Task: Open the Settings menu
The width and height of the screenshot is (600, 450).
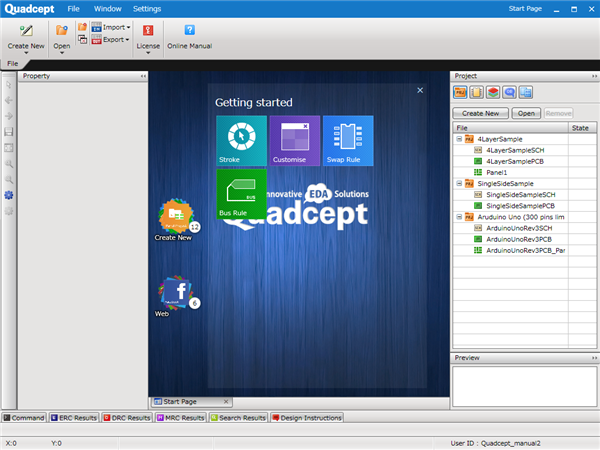Action: tap(147, 9)
